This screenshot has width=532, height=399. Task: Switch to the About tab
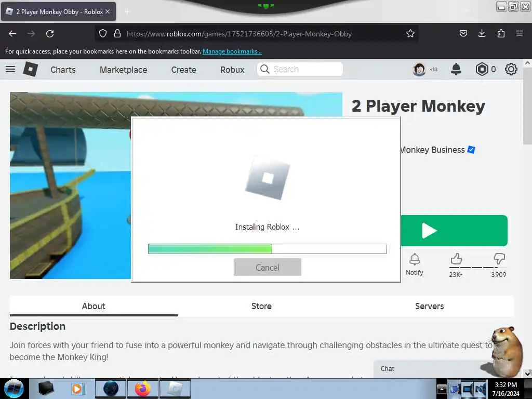(x=94, y=306)
